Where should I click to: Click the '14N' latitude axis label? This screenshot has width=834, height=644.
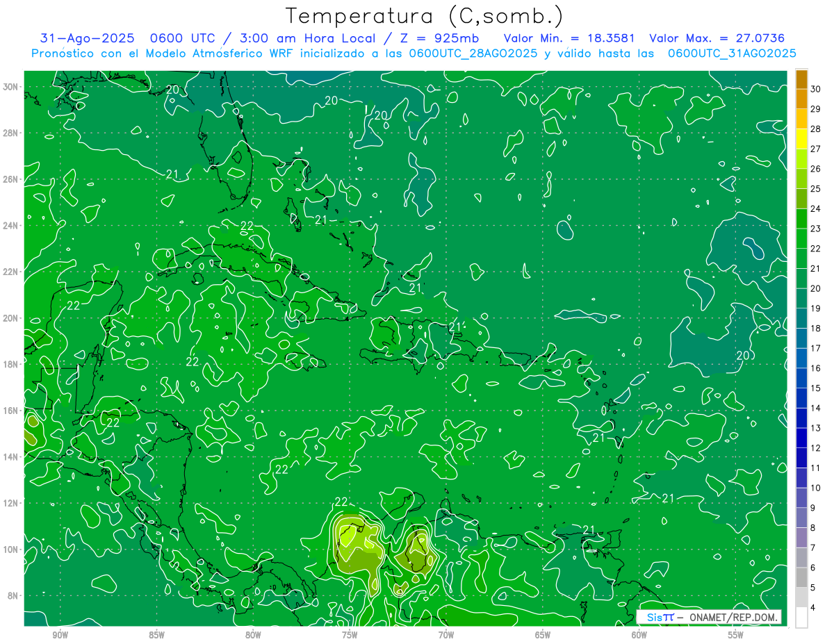tap(12, 456)
